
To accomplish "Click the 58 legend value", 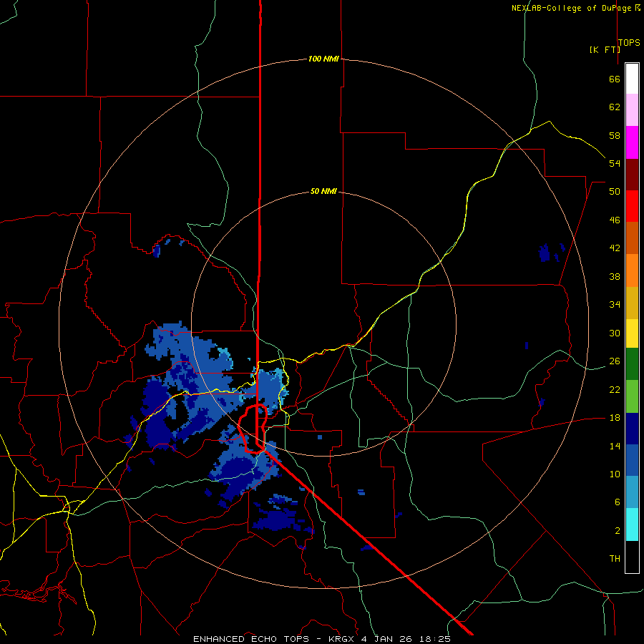I will (x=615, y=135).
